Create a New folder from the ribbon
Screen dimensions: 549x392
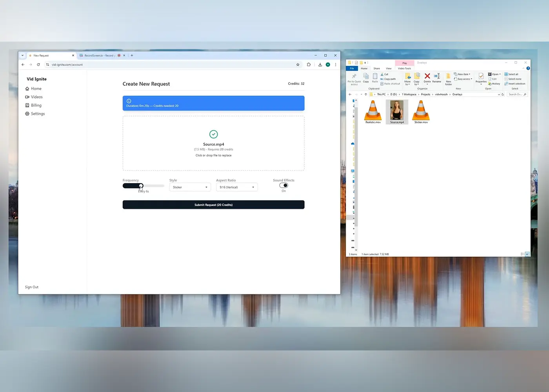click(448, 78)
